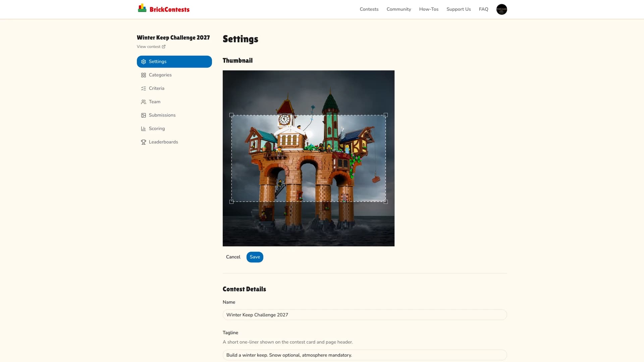Click the top-right crop handle

386,115
